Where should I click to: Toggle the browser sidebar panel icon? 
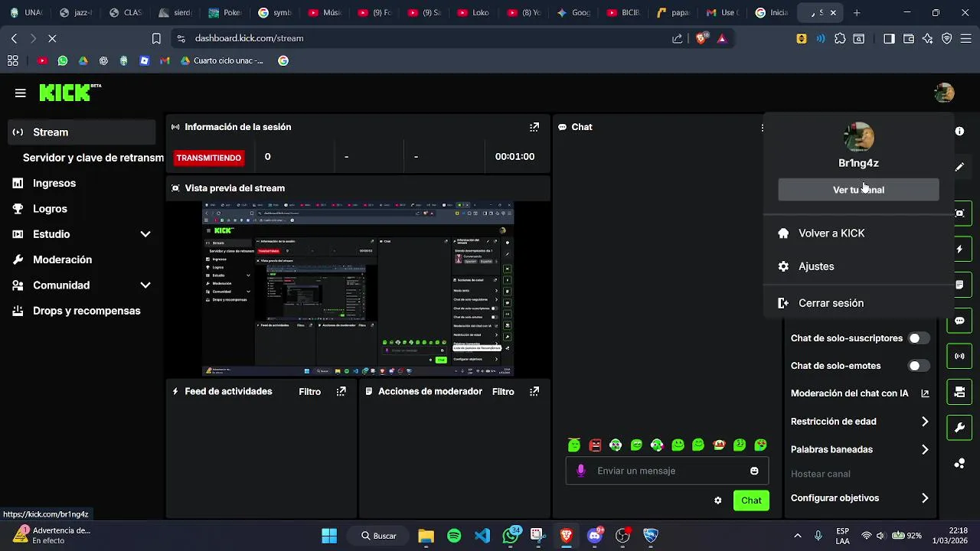tap(889, 38)
